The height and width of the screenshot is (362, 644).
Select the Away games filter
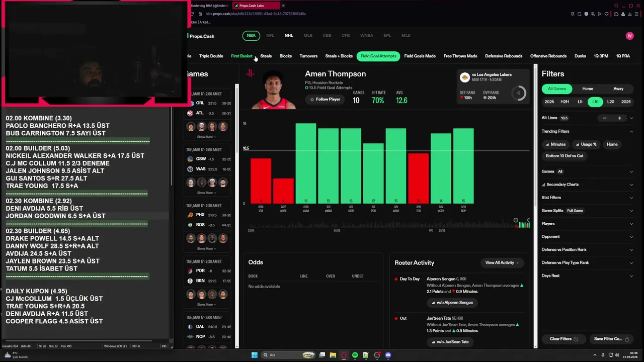618,89
